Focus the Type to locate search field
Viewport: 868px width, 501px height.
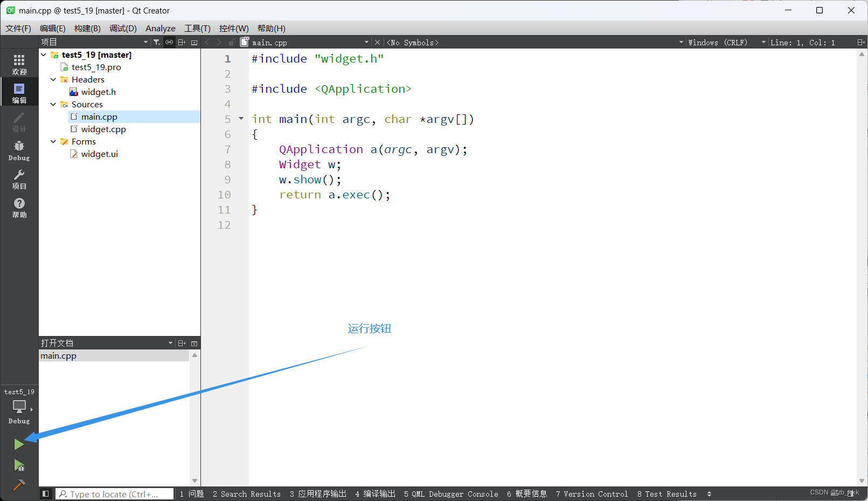point(115,494)
